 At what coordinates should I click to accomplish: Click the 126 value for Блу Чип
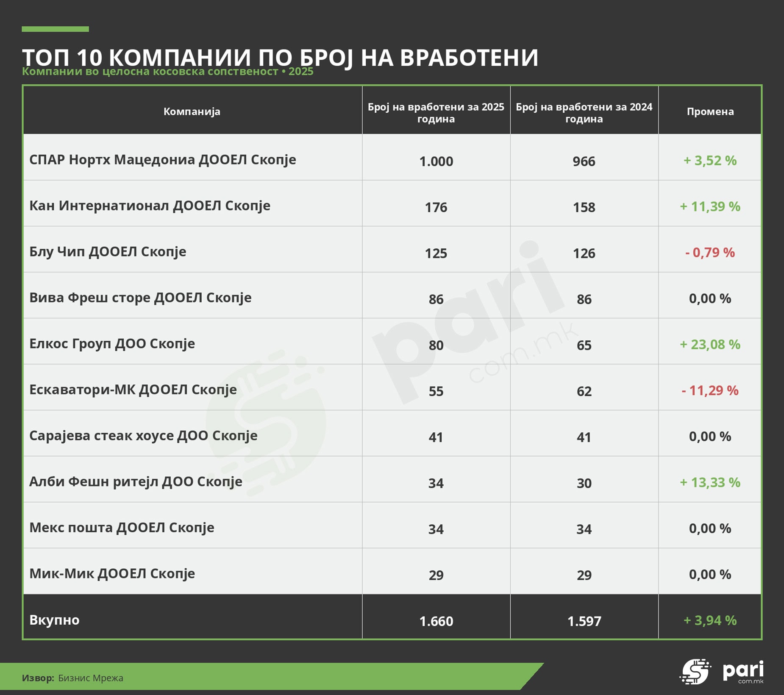(584, 253)
